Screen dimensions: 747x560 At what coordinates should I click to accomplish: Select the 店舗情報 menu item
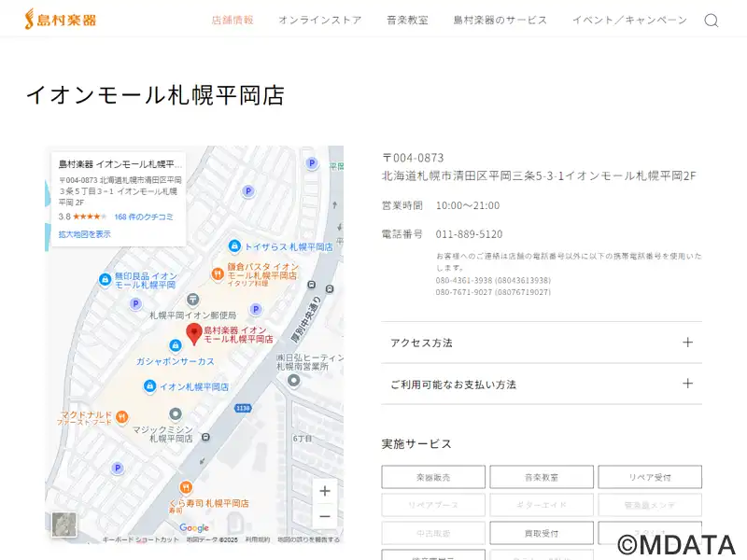point(233,20)
